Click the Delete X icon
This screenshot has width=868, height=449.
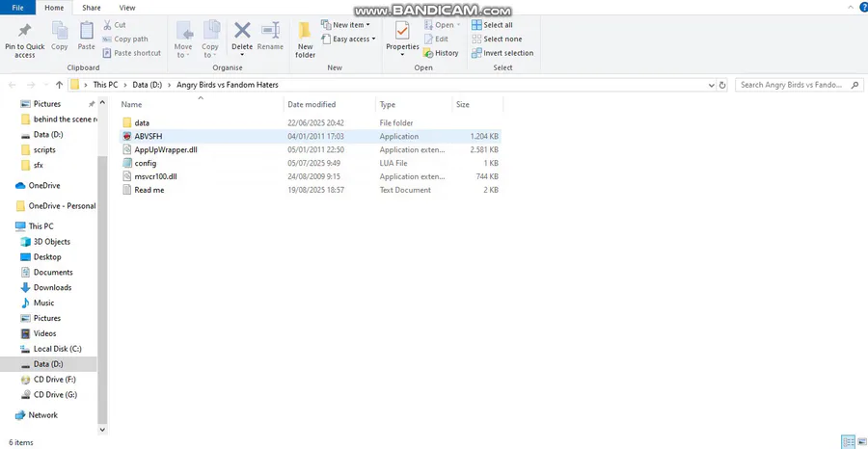click(242, 30)
